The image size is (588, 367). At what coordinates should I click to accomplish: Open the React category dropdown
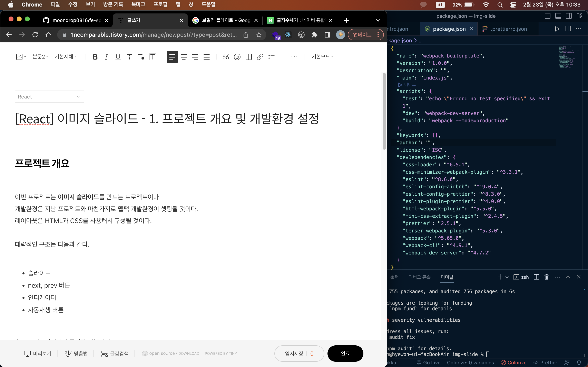[49, 97]
